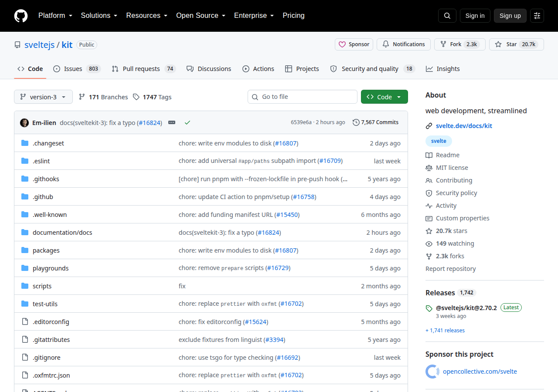Click the Sign up button
558x392 pixels.
point(510,16)
